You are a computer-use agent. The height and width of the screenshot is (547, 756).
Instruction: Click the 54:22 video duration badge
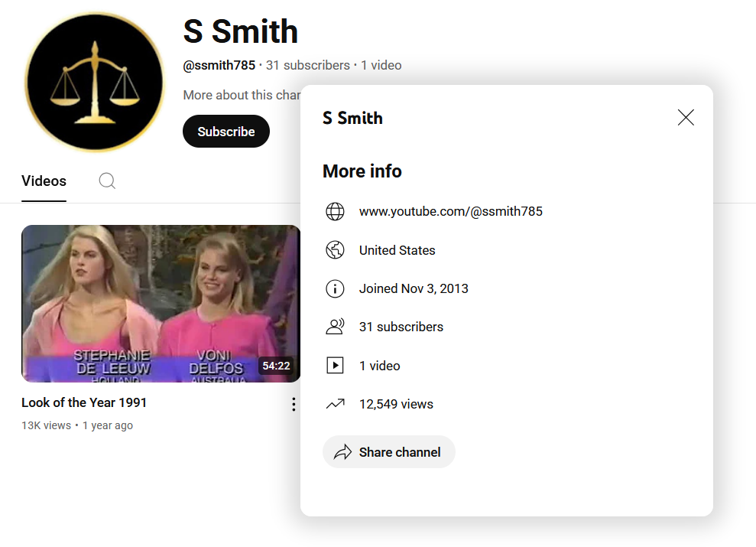[276, 366]
